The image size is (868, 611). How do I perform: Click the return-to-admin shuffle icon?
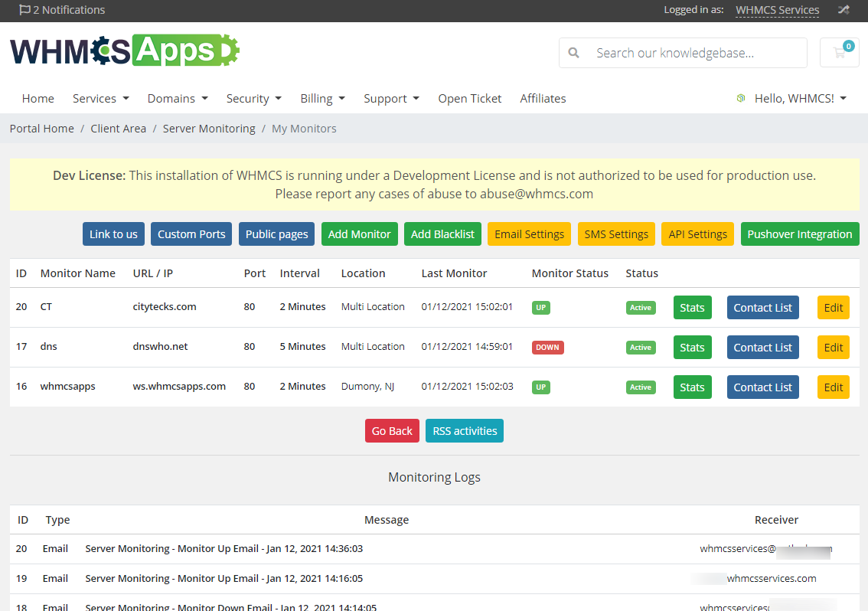[x=844, y=10]
